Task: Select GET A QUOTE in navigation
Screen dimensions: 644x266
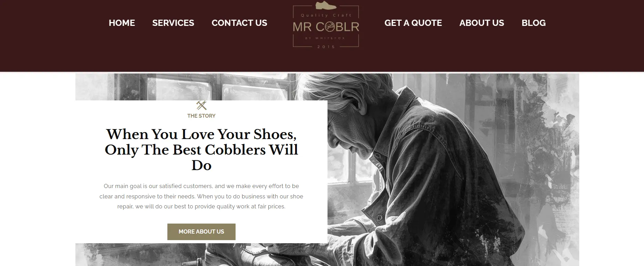Action: (413, 23)
